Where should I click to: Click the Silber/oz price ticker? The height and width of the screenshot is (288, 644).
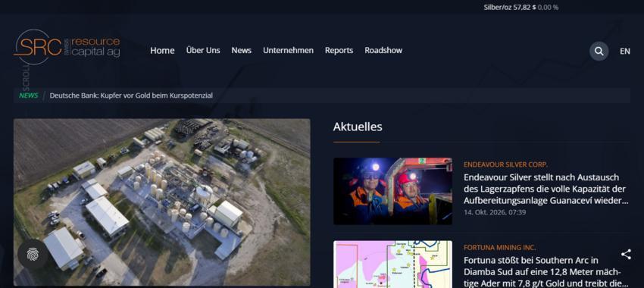click(521, 8)
